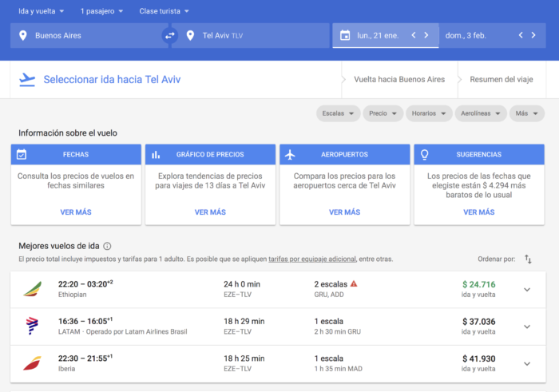Go to next day for departure date

click(426, 35)
